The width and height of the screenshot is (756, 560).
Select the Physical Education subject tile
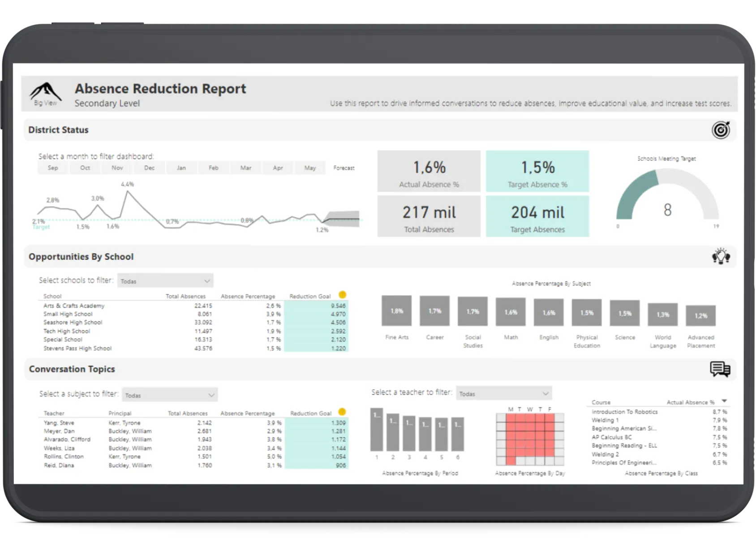(x=587, y=313)
